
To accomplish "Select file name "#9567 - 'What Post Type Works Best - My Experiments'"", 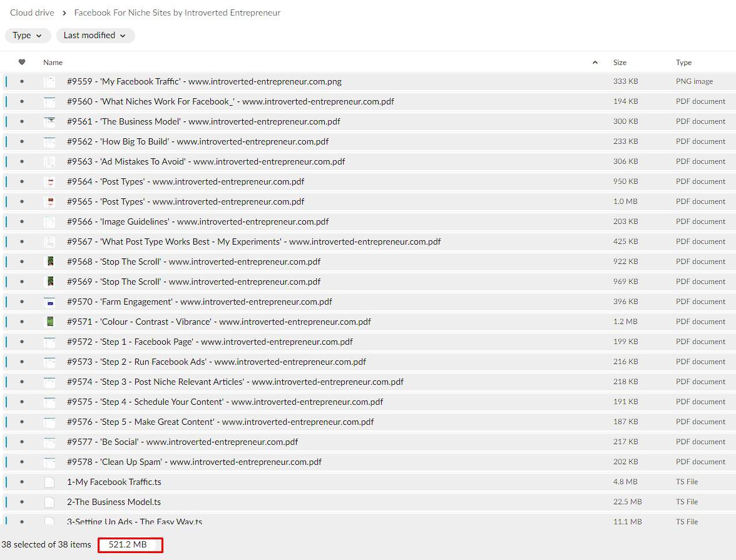I will click(253, 242).
